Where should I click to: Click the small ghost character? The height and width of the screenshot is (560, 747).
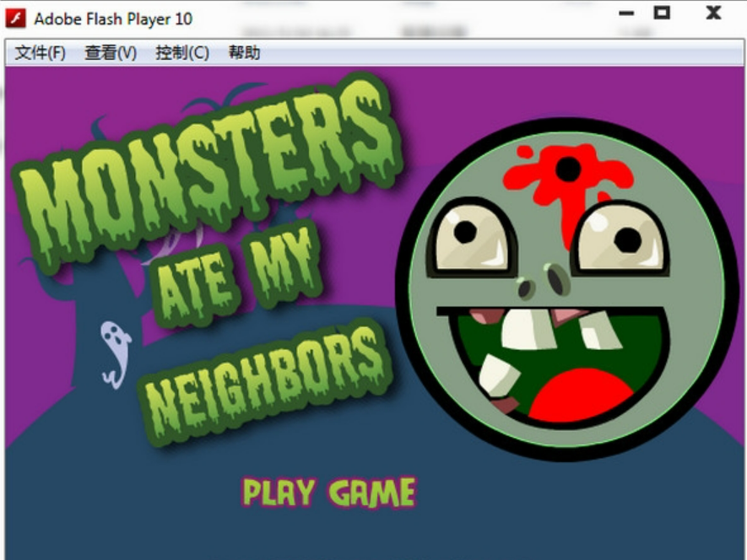[115, 353]
